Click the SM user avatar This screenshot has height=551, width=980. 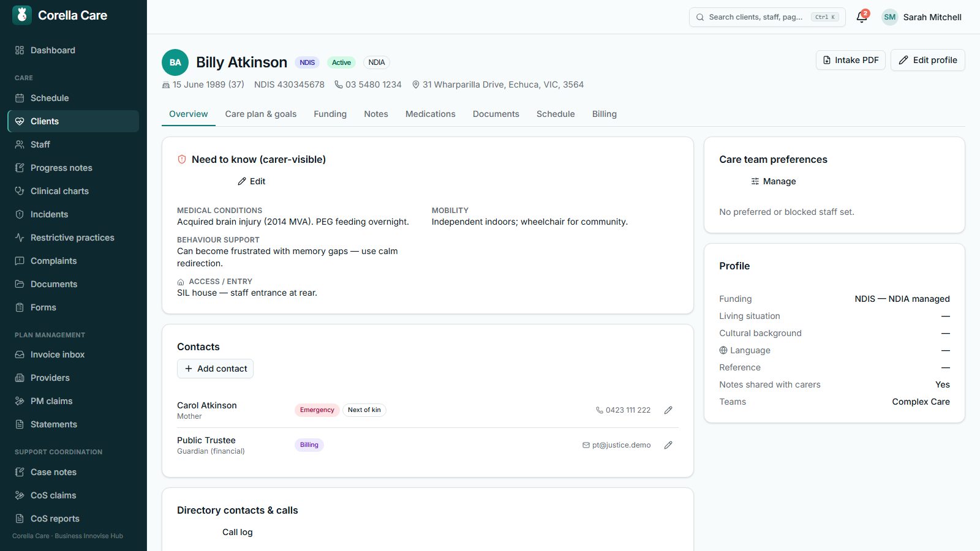point(890,17)
